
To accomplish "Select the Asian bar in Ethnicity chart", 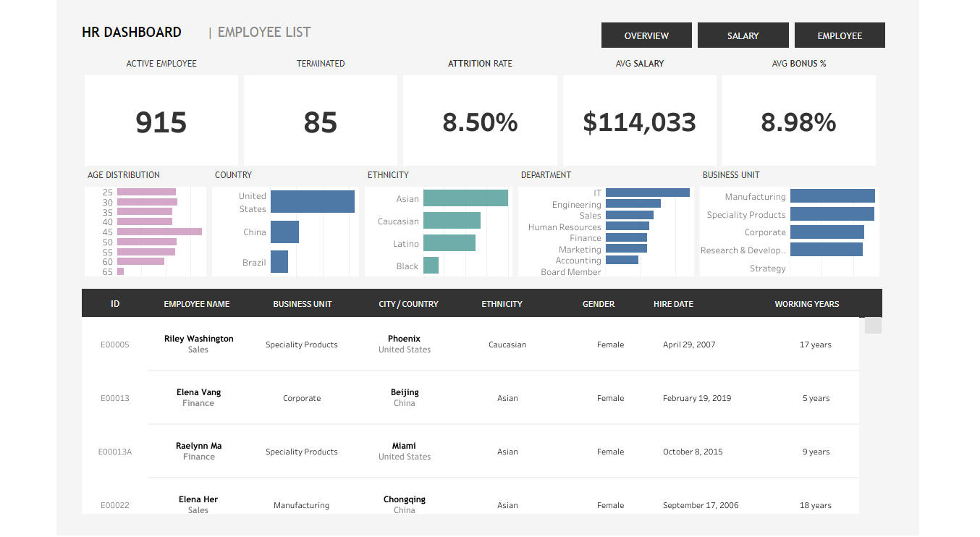I will (x=465, y=198).
